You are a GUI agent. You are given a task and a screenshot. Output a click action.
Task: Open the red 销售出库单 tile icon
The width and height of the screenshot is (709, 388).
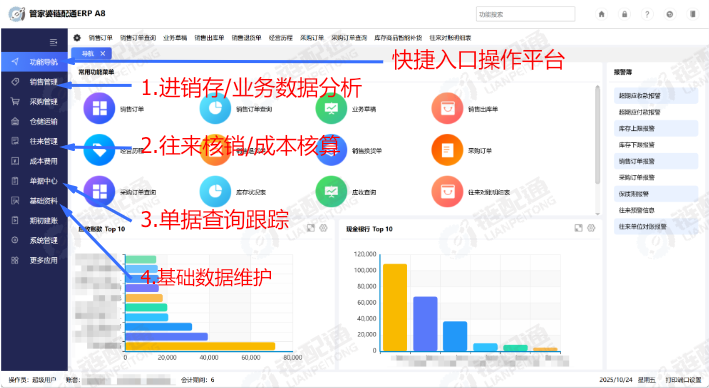[447, 109]
